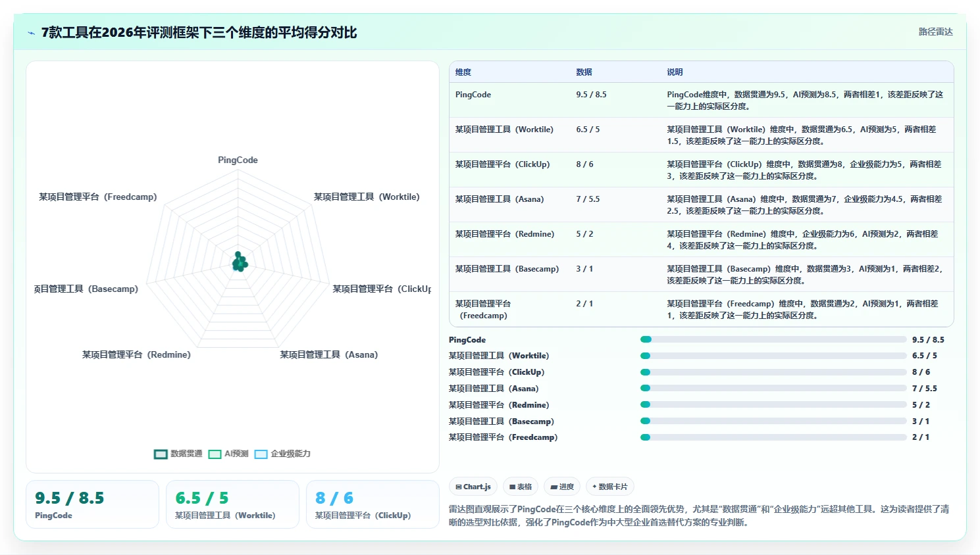Click the 6.5 / 5 table cell
The width and height of the screenshot is (980, 555).
coord(588,130)
